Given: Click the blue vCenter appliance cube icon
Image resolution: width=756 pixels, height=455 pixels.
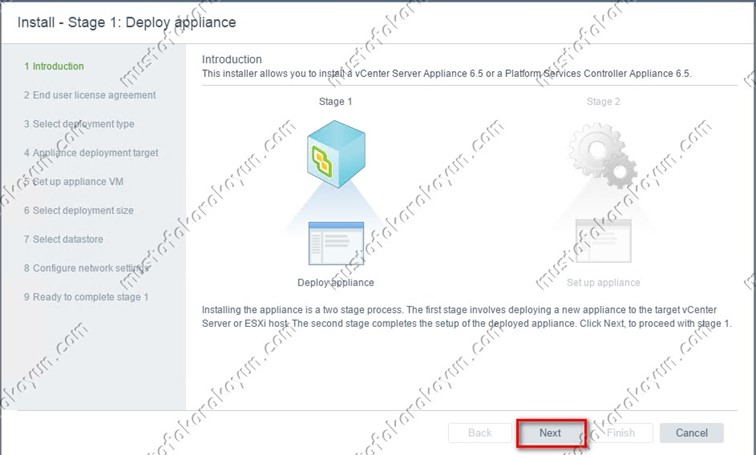Looking at the screenshot, I should pyautogui.click(x=336, y=154).
